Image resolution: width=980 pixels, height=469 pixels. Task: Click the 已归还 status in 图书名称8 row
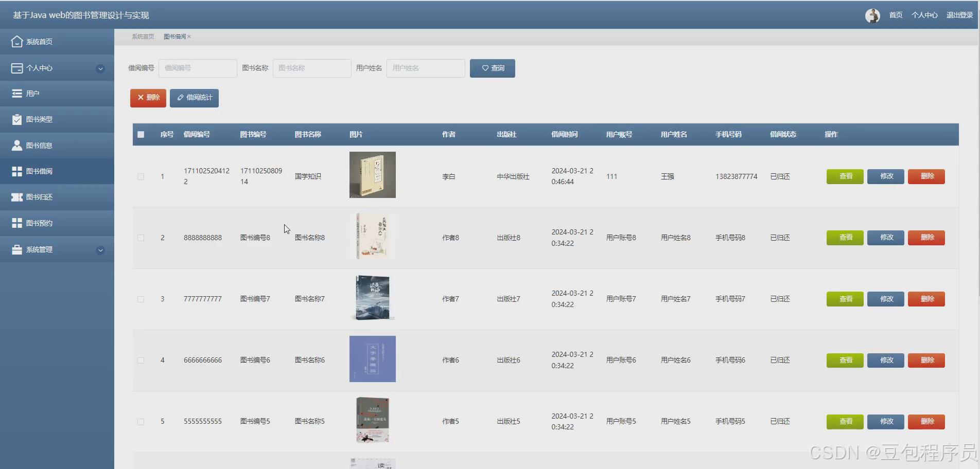click(x=780, y=238)
